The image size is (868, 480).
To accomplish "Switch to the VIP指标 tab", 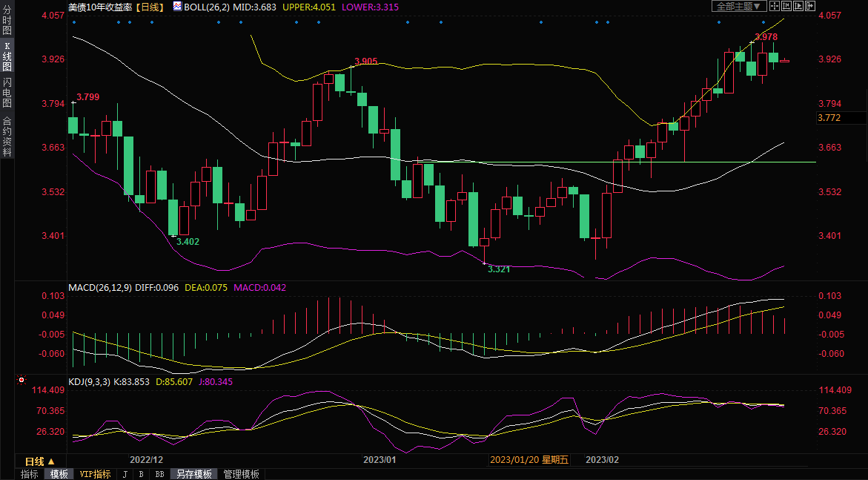I will point(95,474).
